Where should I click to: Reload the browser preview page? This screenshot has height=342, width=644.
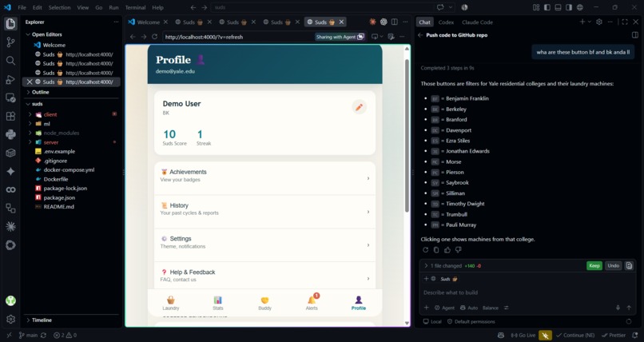click(x=154, y=37)
